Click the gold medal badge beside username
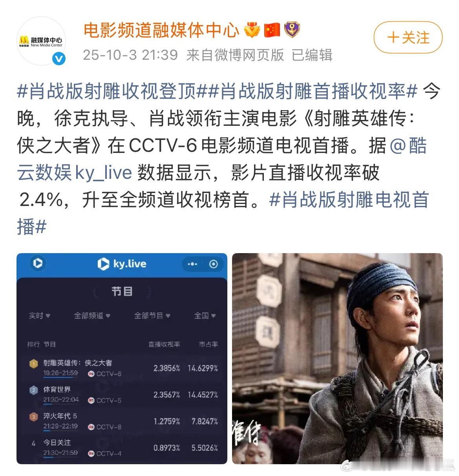Image resolution: width=459 pixels, height=476 pixels. click(252, 30)
